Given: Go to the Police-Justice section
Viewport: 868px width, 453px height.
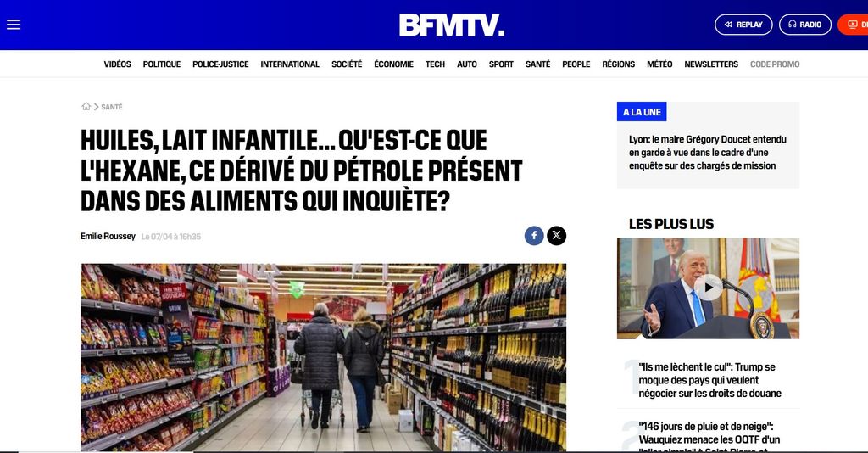Looking at the screenshot, I should pyautogui.click(x=220, y=64).
